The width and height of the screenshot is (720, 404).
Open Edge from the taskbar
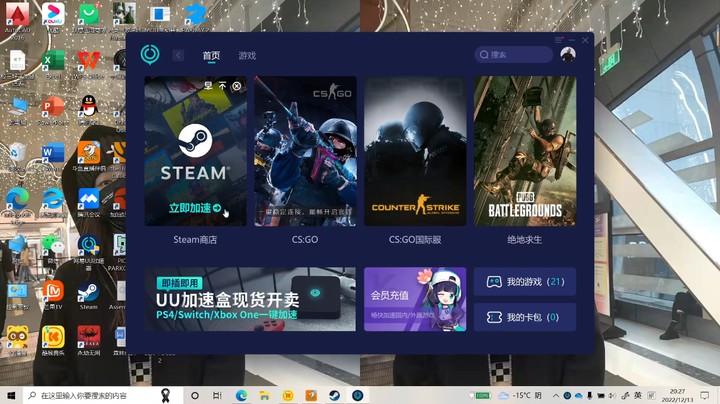pos(242,395)
